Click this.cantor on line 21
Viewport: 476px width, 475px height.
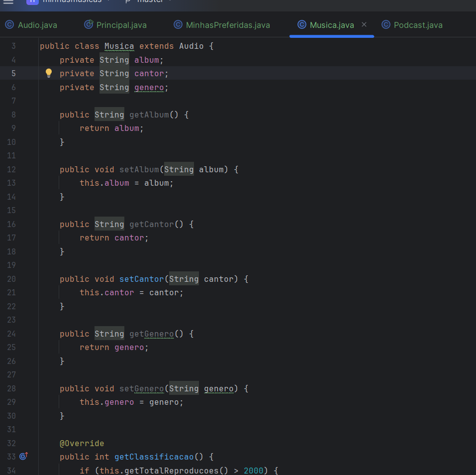tap(107, 293)
